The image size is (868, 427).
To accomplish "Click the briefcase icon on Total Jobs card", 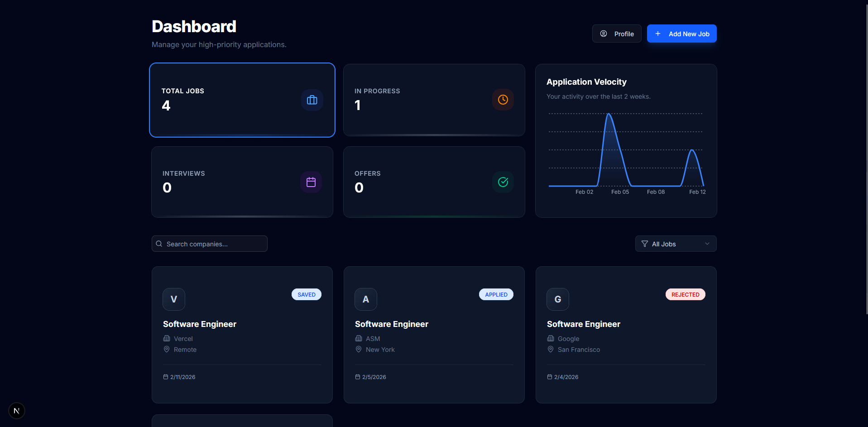I will tap(312, 100).
